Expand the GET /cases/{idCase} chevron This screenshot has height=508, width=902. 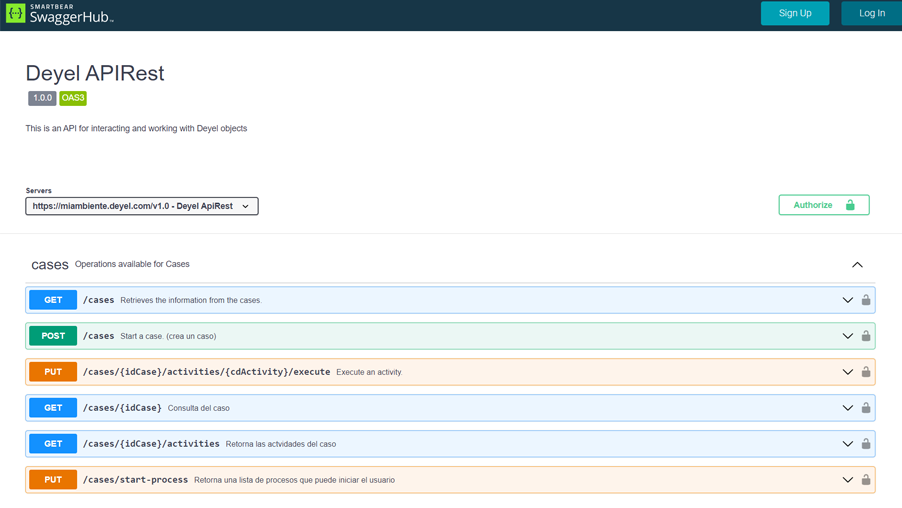click(847, 408)
